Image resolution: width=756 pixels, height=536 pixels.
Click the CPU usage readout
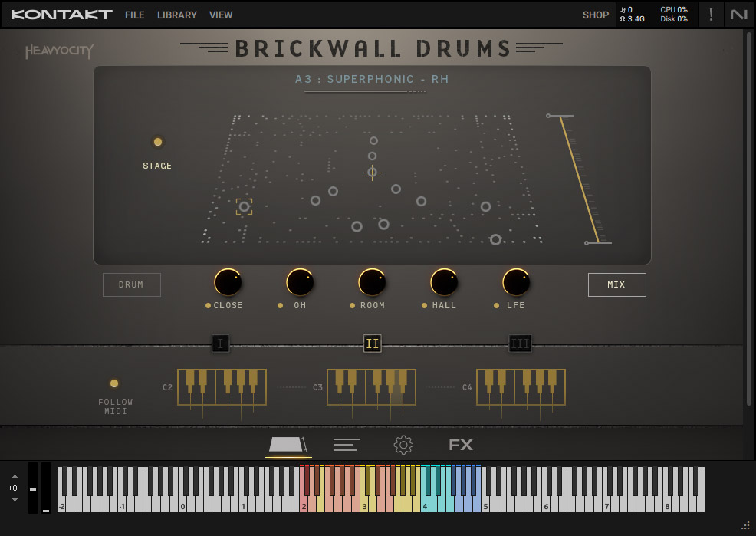tap(673, 10)
